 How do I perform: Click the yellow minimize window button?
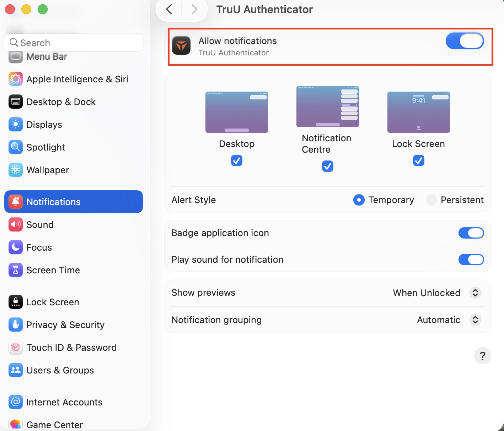[26, 9]
